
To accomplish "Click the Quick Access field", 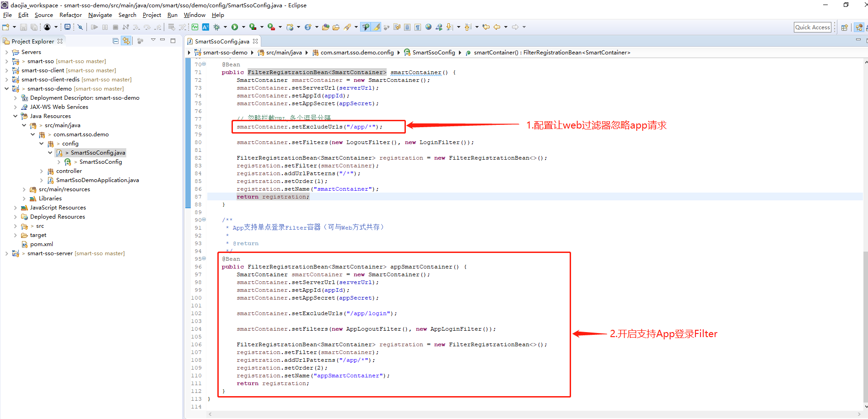I will pos(813,27).
